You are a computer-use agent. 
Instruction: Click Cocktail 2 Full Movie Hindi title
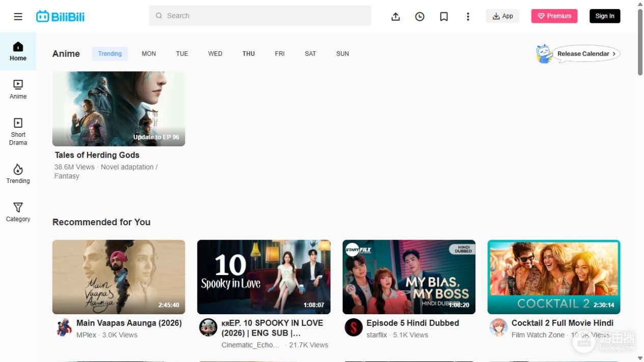click(x=563, y=323)
